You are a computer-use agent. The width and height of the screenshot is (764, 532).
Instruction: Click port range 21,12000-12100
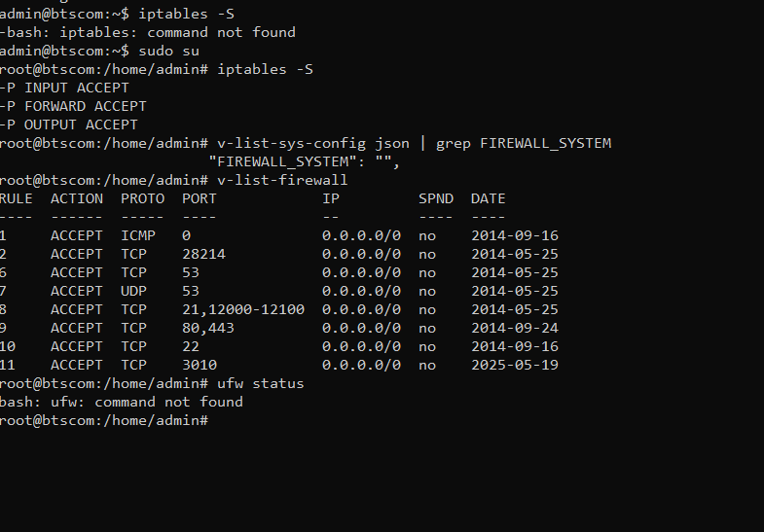pos(243,309)
